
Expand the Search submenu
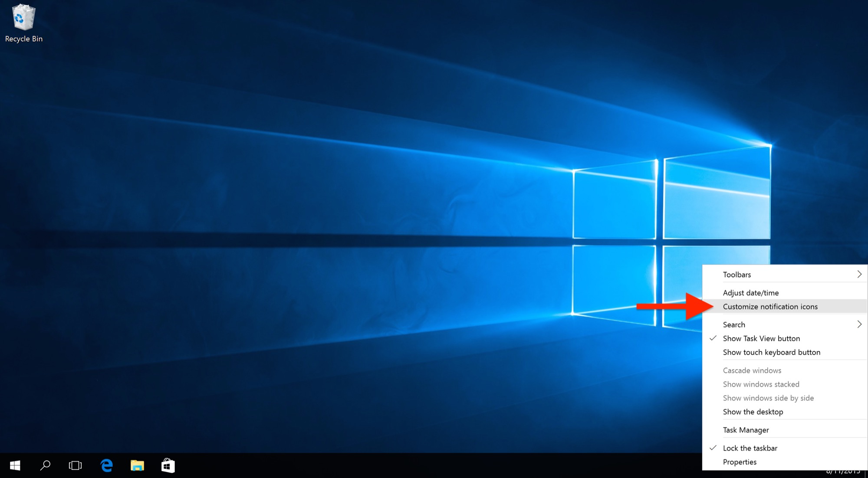point(860,324)
